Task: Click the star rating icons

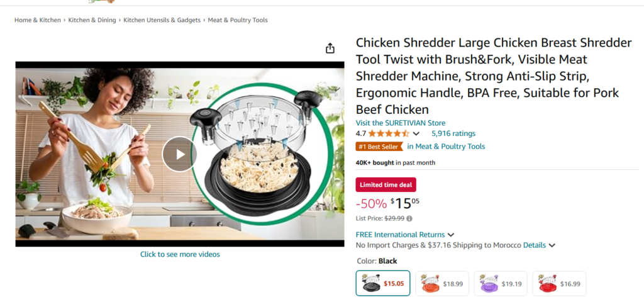Action: coord(389,133)
